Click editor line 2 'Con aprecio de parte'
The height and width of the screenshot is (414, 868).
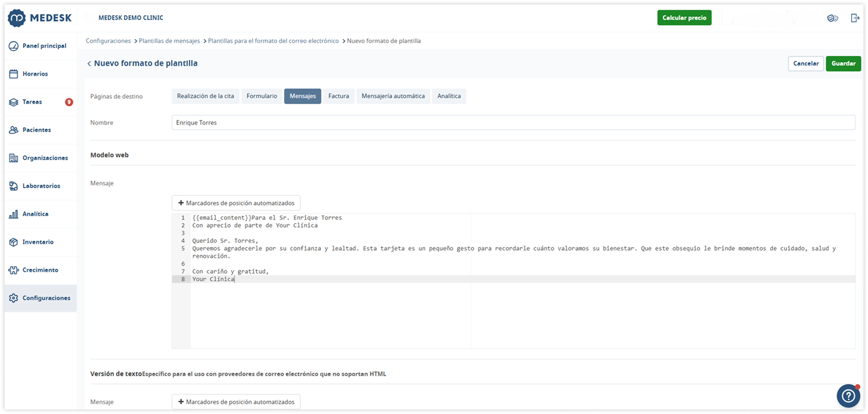[x=255, y=226]
